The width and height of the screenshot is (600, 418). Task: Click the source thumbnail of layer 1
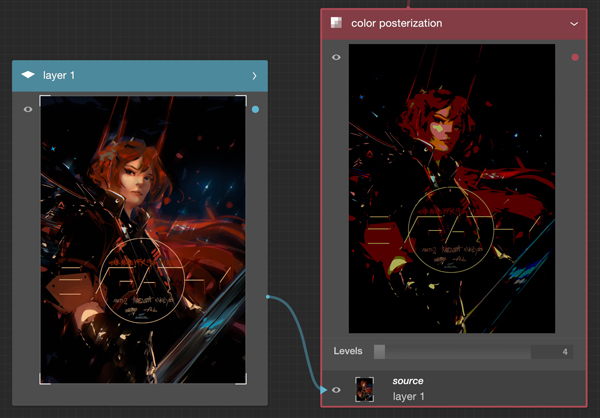click(364, 389)
